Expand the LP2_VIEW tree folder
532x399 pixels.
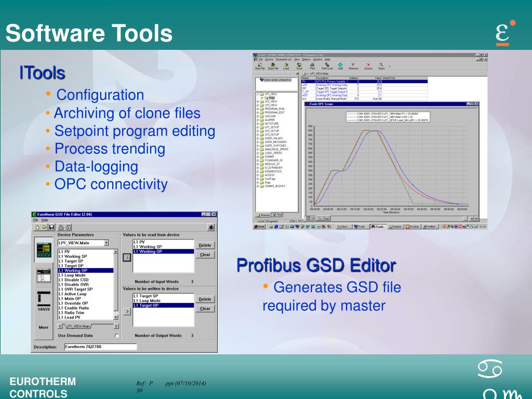tap(258, 101)
